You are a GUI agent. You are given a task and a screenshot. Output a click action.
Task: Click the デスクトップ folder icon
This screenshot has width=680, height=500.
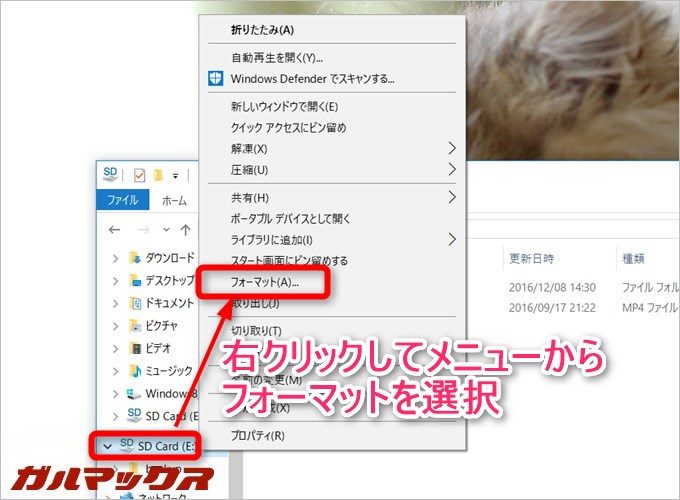135,281
